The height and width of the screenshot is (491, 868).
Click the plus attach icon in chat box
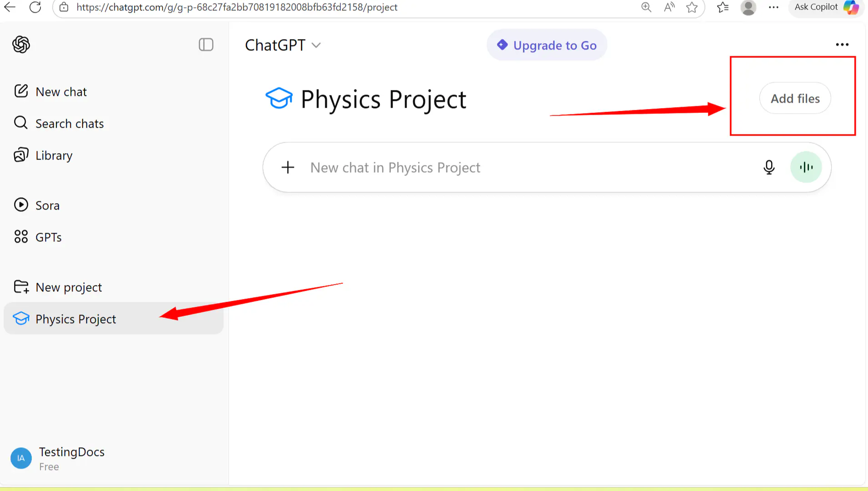tap(288, 167)
